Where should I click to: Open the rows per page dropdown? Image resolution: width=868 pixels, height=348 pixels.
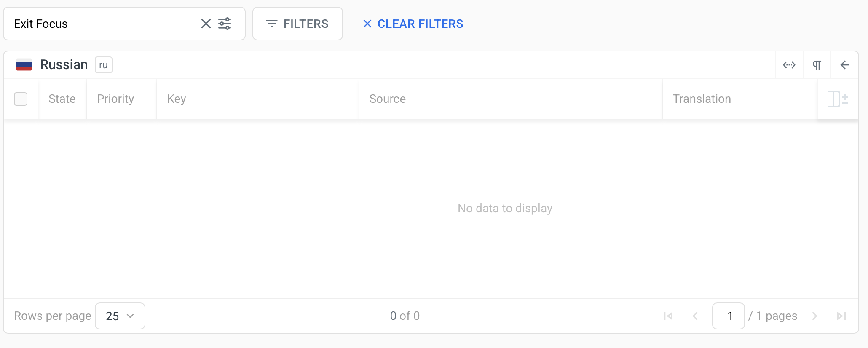(x=120, y=316)
